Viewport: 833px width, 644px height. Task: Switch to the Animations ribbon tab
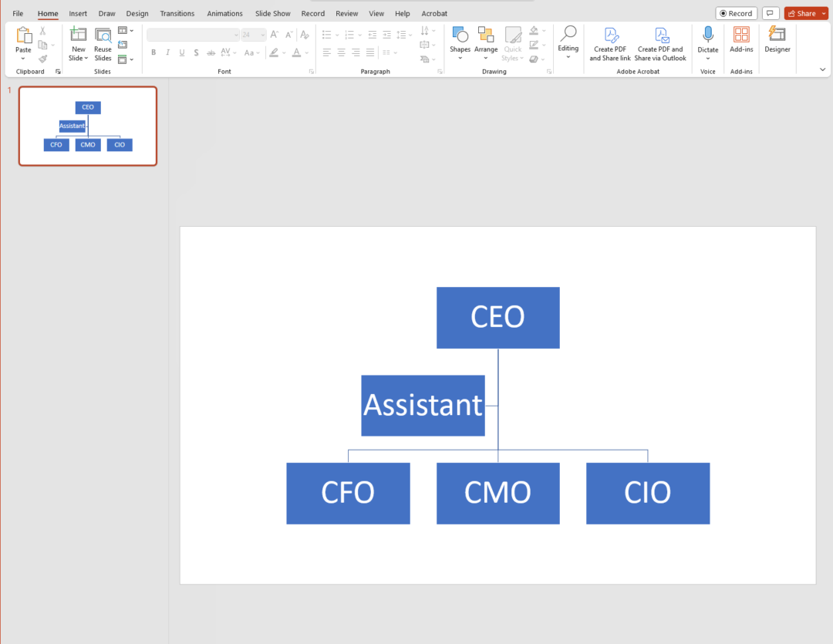coord(224,13)
